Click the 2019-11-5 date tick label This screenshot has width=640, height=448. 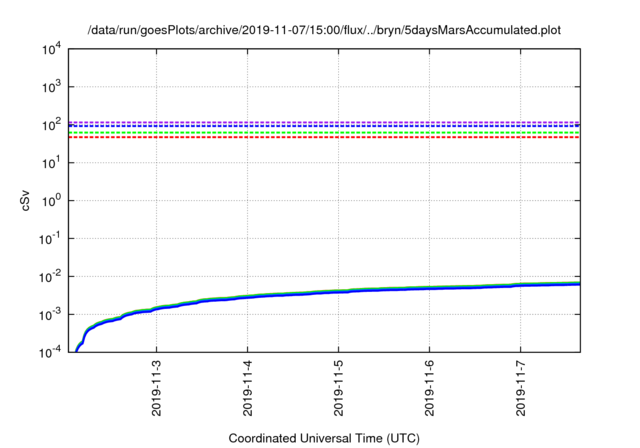[339, 388]
